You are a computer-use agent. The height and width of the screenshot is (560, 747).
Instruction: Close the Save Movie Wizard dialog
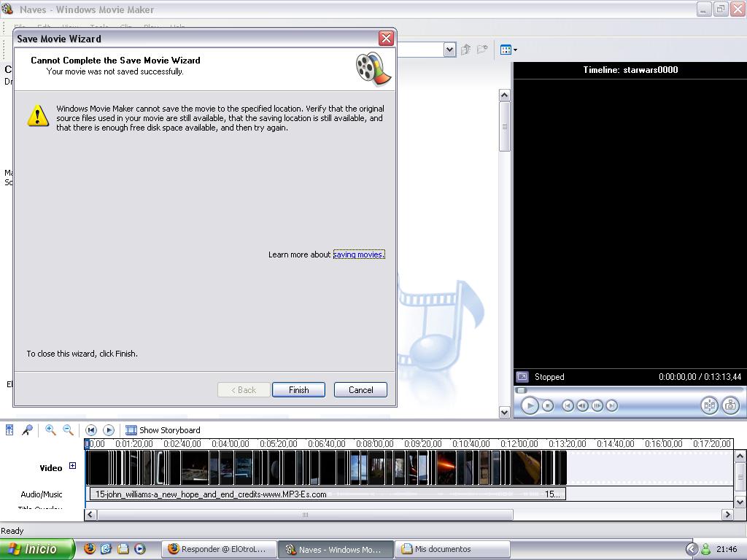[386, 38]
